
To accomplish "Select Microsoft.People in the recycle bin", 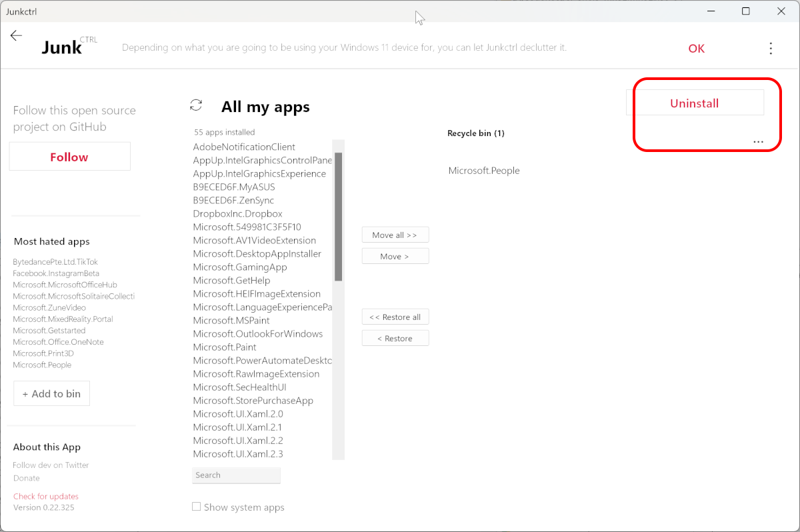I will [x=484, y=171].
